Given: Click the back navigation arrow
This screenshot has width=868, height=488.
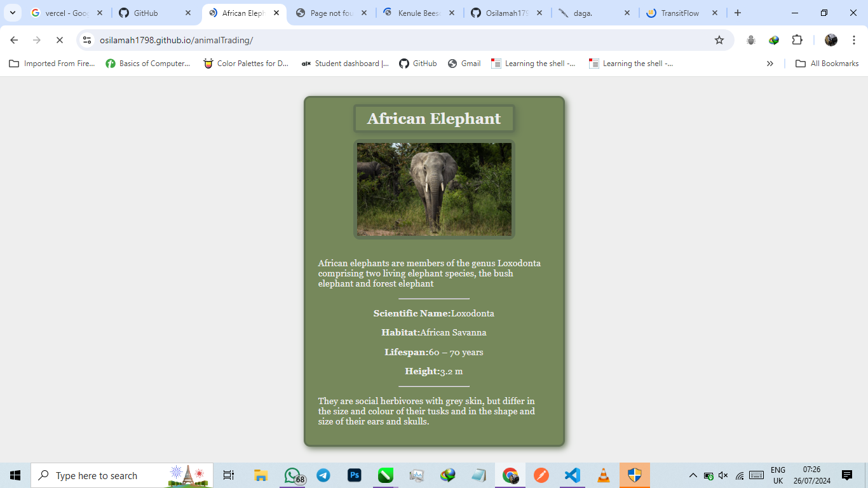Looking at the screenshot, I should (x=13, y=39).
